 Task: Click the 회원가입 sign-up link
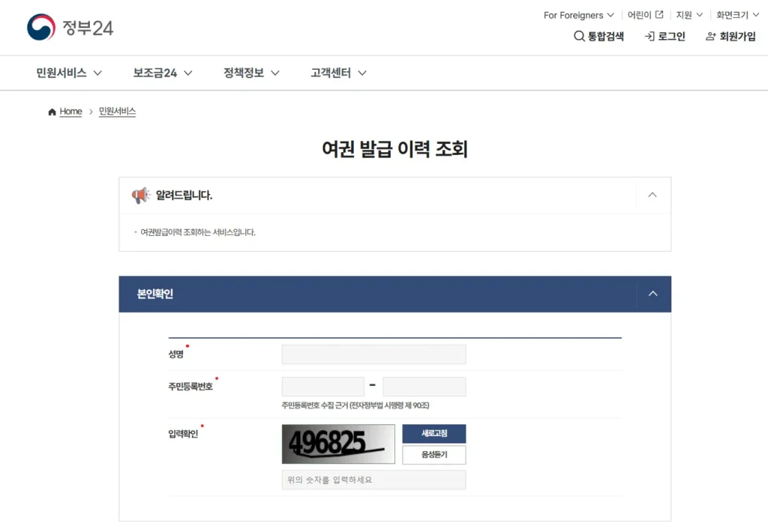point(730,36)
